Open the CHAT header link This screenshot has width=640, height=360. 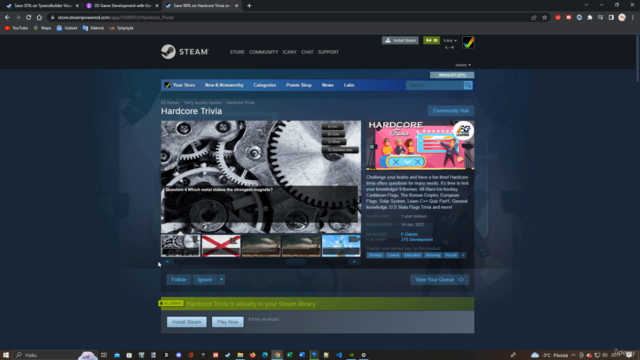coord(307,52)
